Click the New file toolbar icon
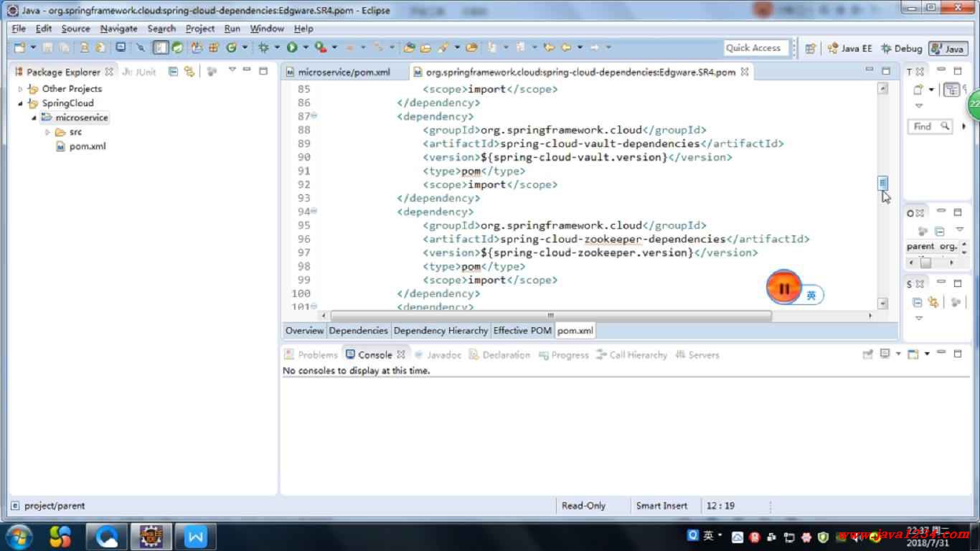980x551 pixels. tap(19, 47)
